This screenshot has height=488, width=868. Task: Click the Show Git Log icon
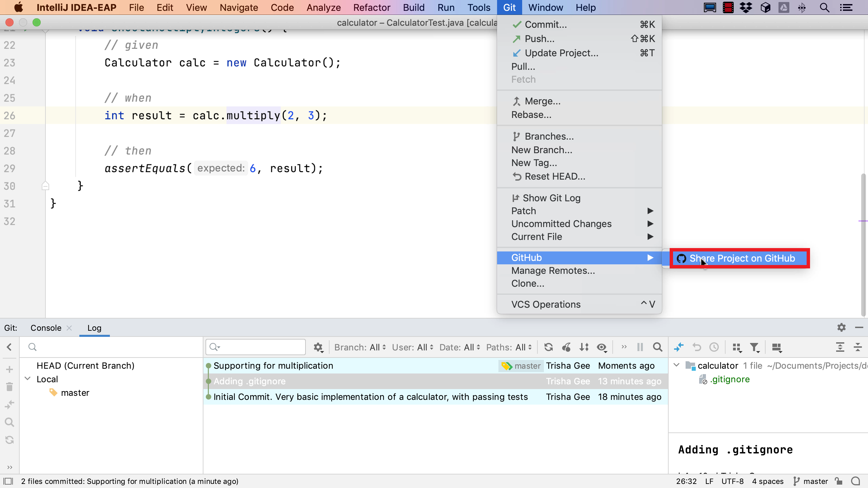point(516,198)
